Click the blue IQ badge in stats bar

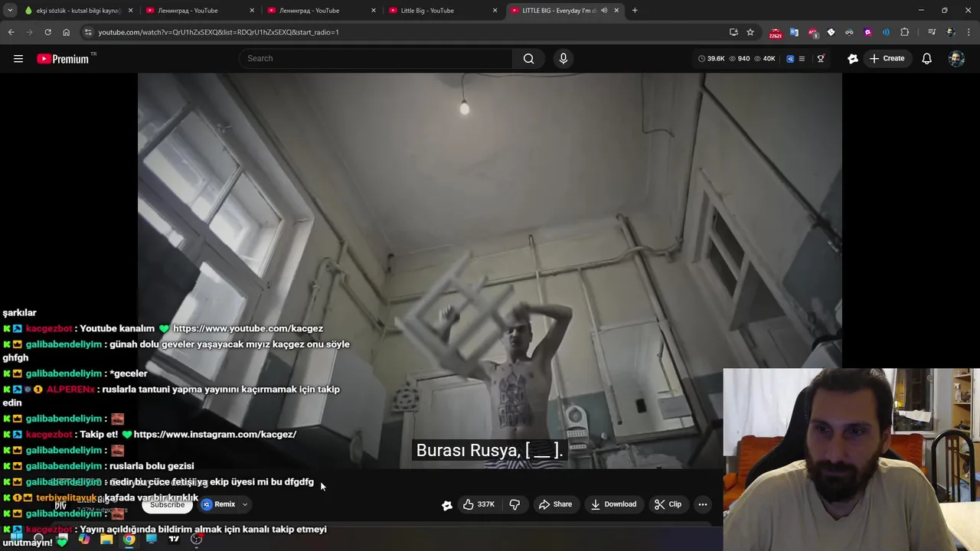(x=790, y=58)
